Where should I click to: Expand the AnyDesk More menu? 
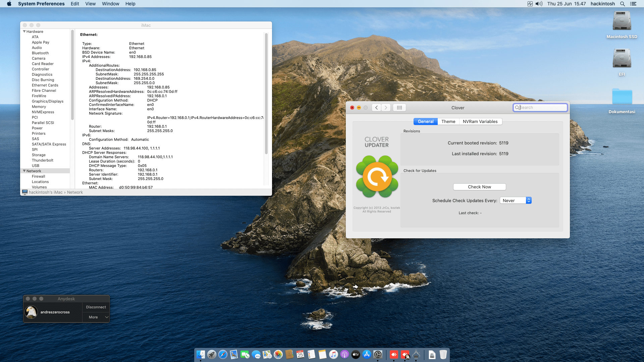(96, 317)
